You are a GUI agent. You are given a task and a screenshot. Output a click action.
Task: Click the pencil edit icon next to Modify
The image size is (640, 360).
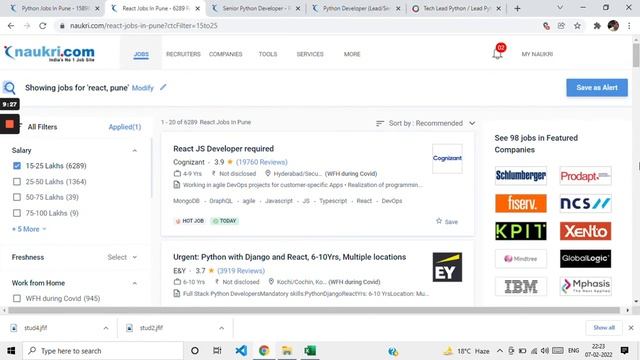click(163, 87)
